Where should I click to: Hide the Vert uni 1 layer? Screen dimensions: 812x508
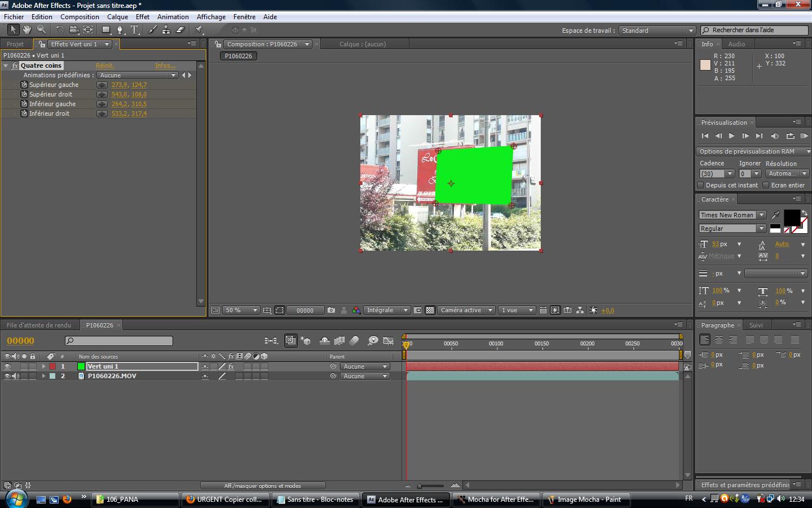point(7,366)
